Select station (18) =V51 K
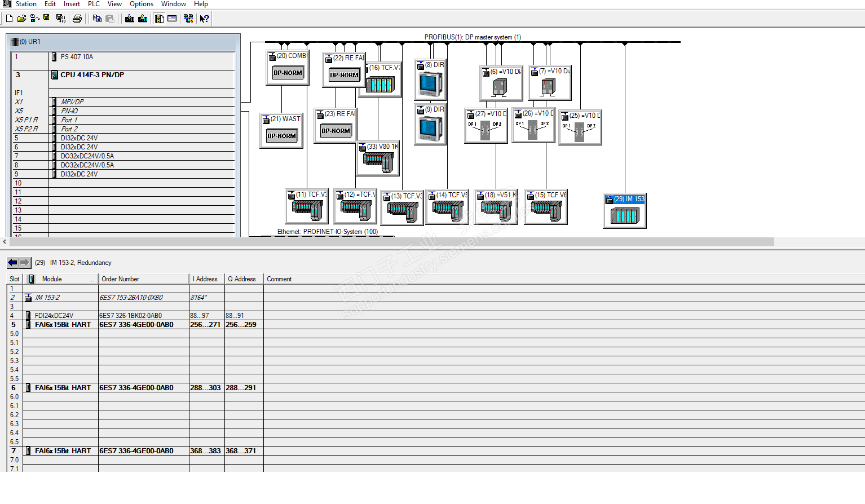 (x=496, y=207)
